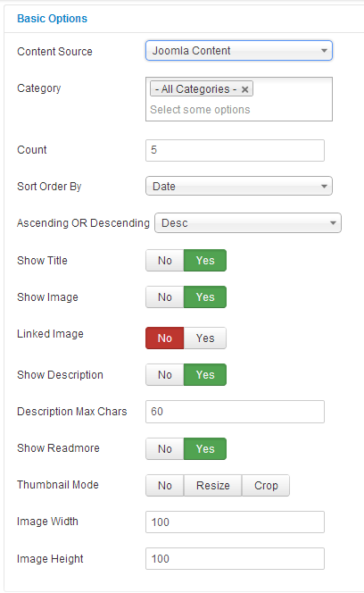Turn off Show Description
The height and width of the screenshot is (593, 364).
pyautogui.click(x=165, y=375)
